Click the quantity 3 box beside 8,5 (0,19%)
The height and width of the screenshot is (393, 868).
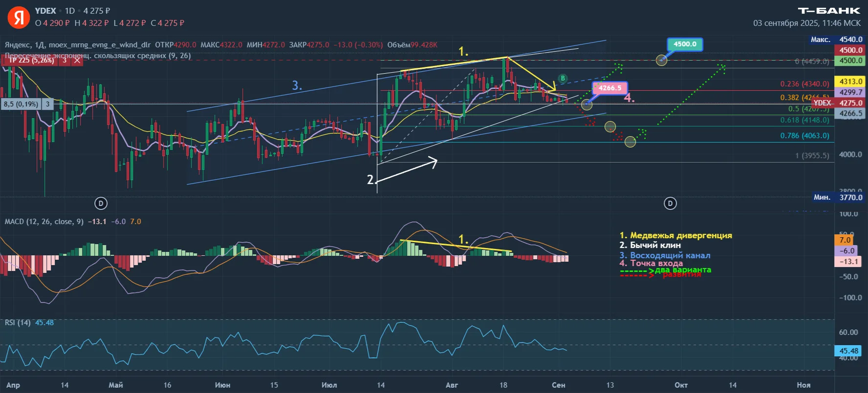(x=47, y=104)
